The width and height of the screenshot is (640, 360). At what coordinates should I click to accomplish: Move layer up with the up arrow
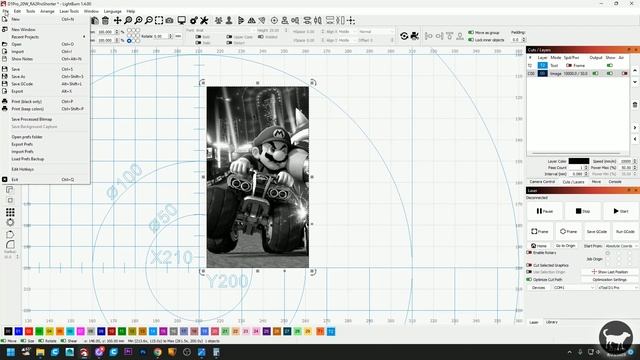pyautogui.click(x=635, y=71)
